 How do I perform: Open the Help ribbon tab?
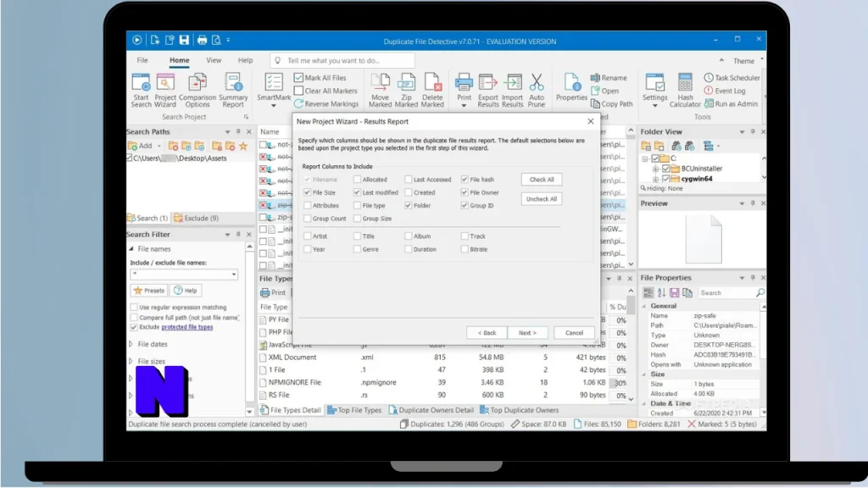[x=245, y=60]
